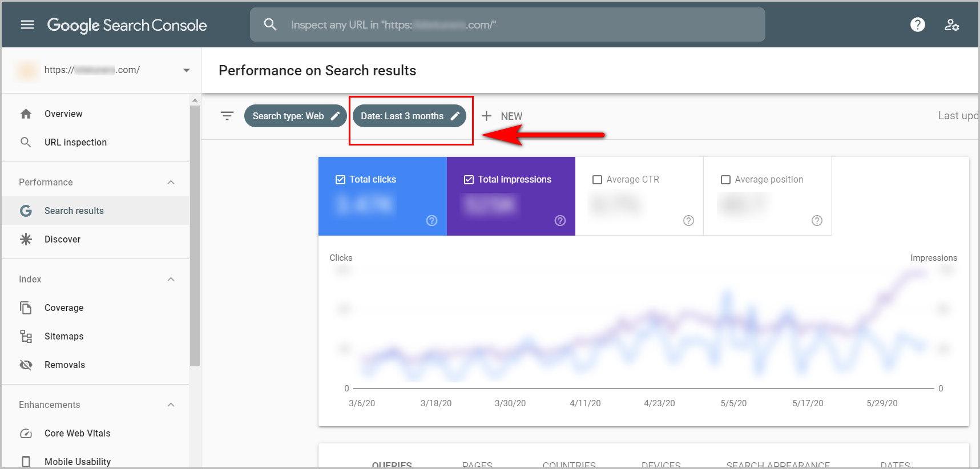
Task: Open Discover report
Action: (95, 239)
